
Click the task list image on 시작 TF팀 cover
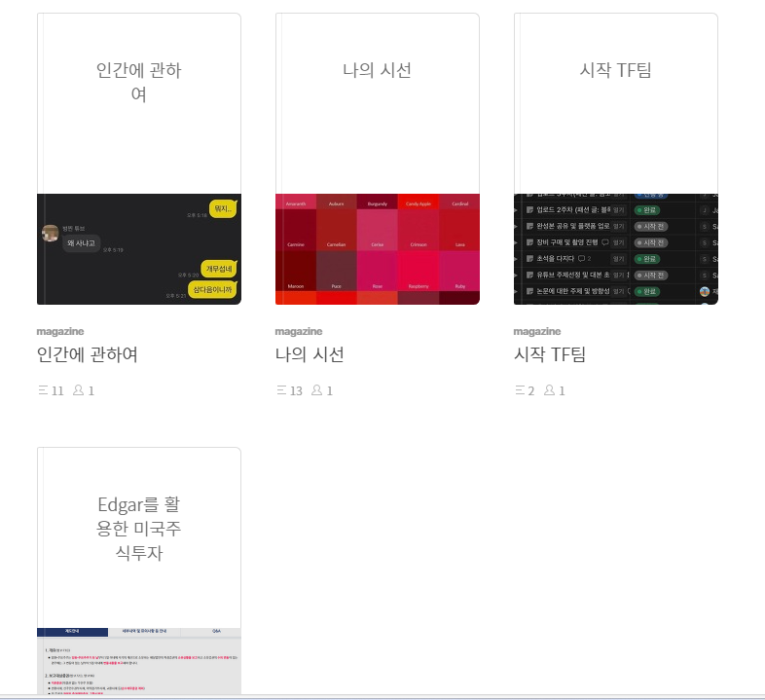click(616, 249)
